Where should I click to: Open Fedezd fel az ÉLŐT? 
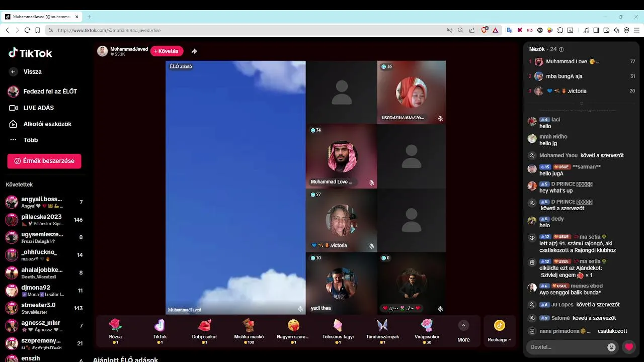[x=42, y=92]
